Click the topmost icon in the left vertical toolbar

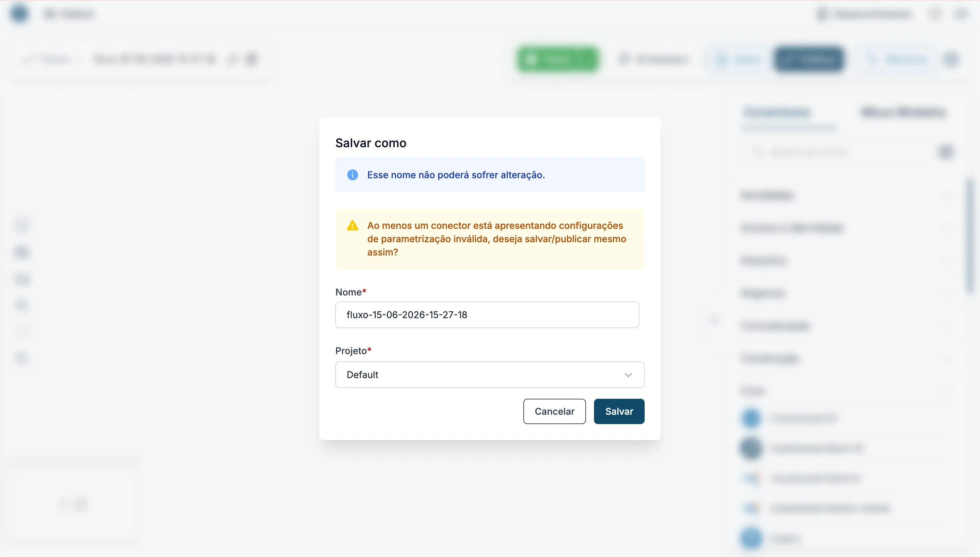[x=22, y=225]
